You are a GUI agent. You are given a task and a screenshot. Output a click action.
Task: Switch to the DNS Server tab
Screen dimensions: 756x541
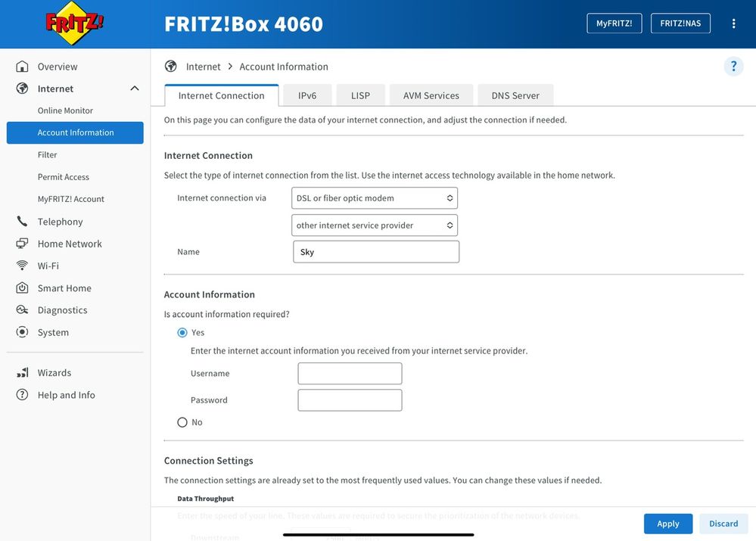[x=515, y=95]
